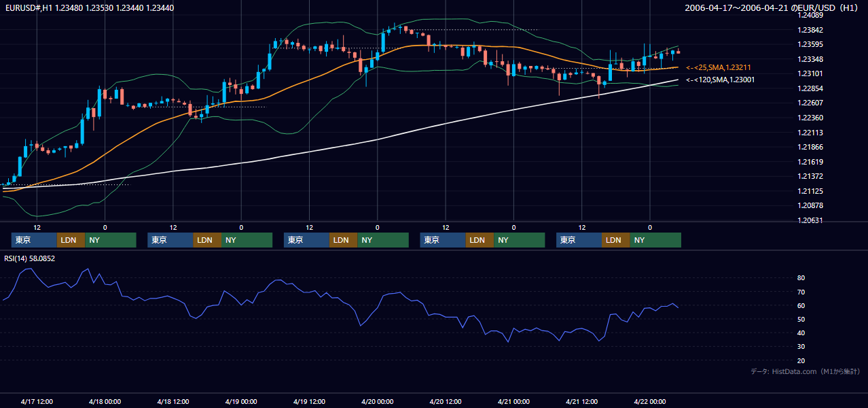The height and width of the screenshot is (408, 868).
Task: Click price axis value 1.20878
Action: tap(810, 205)
